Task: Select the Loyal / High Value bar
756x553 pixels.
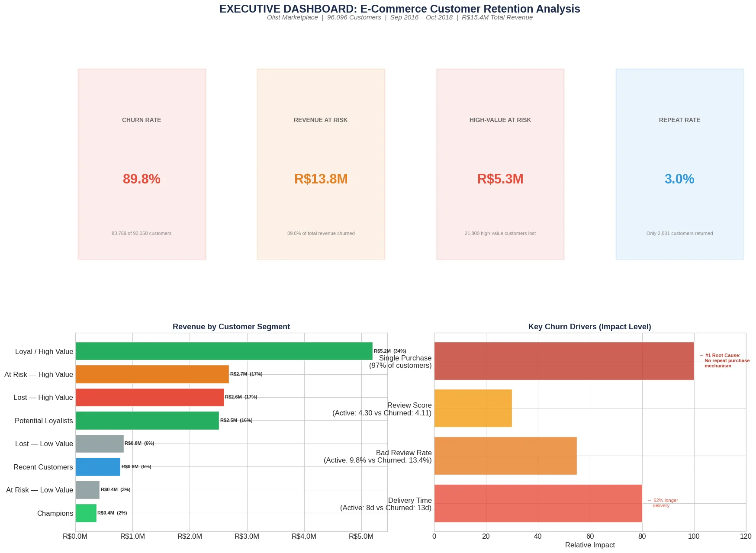Action: tap(224, 351)
